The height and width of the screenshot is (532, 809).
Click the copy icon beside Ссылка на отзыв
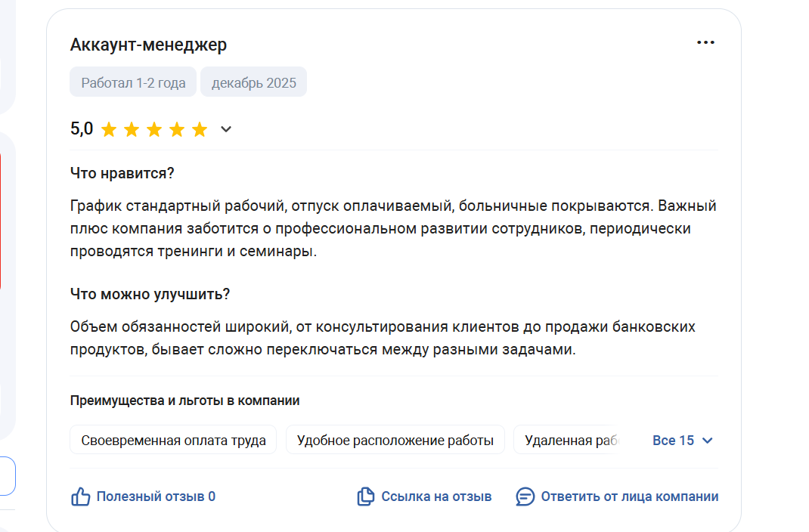coord(366,496)
